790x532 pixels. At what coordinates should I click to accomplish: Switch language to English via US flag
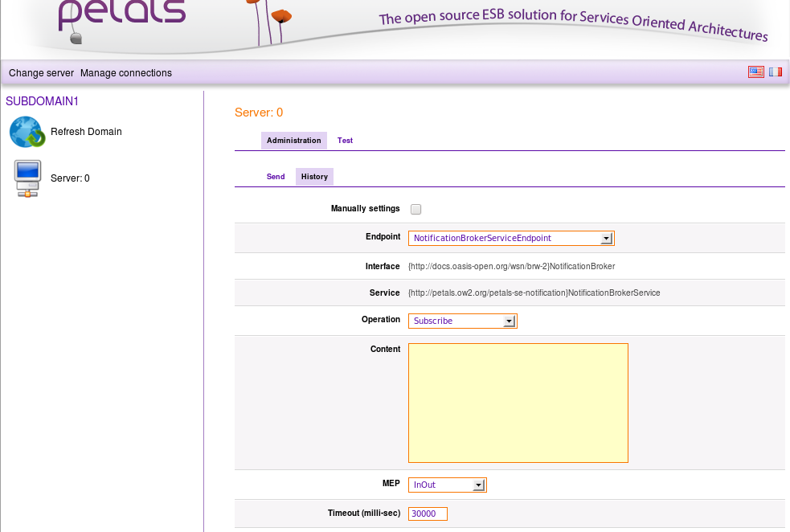point(755,72)
